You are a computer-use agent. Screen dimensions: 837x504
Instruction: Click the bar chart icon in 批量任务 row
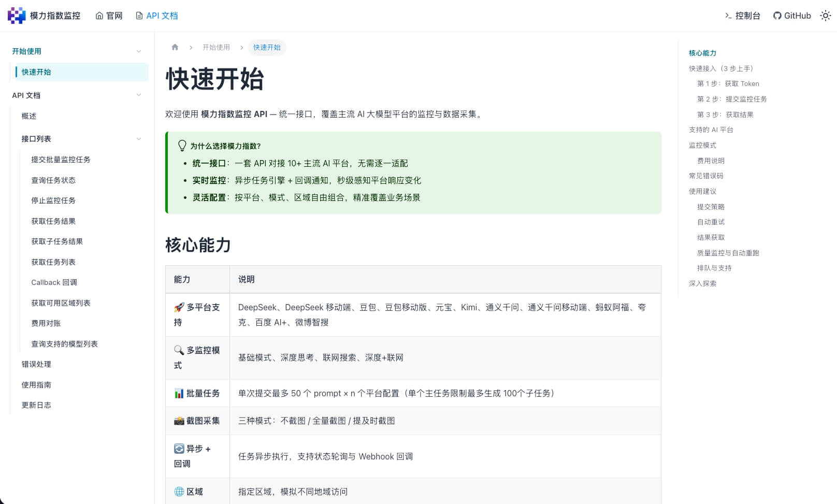[179, 394]
